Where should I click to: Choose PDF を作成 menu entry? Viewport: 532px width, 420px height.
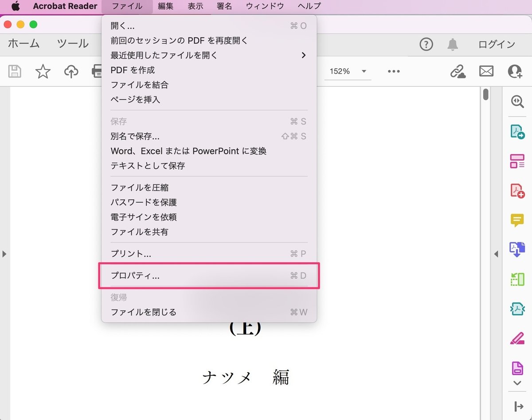(x=209, y=70)
